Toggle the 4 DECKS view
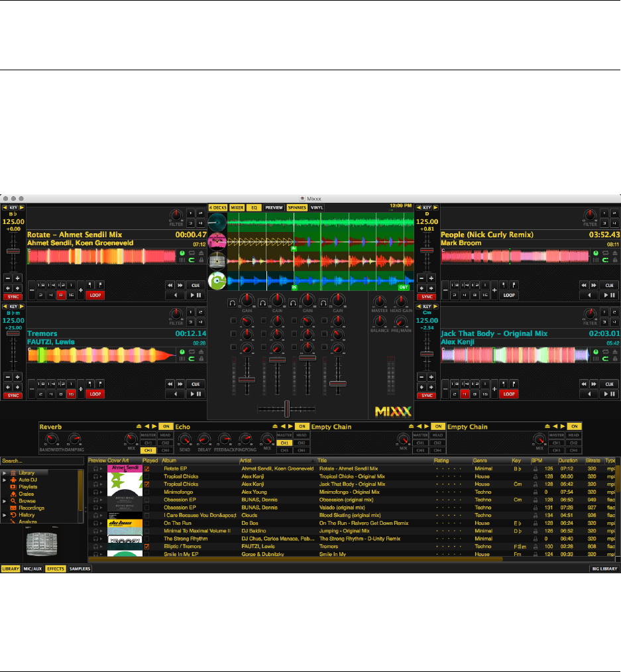This screenshot has height=672, width=621. pos(217,208)
